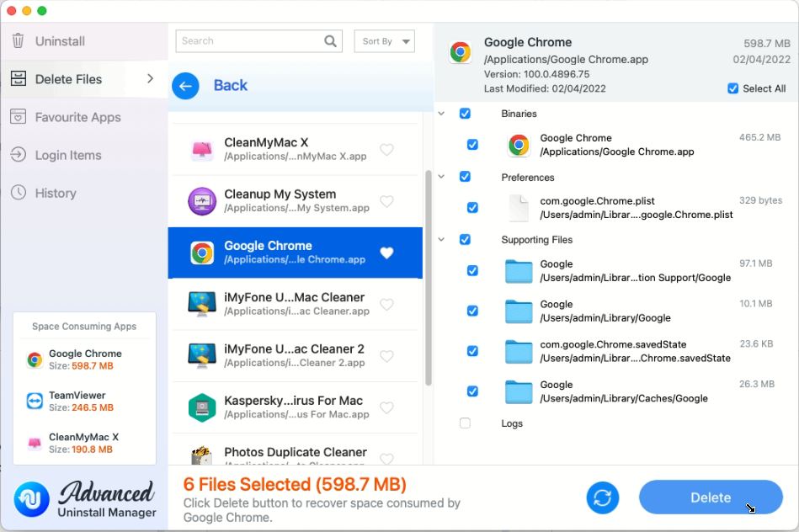This screenshot has height=532, width=799.
Task: Click the Uninstall trash icon
Action: pos(19,40)
